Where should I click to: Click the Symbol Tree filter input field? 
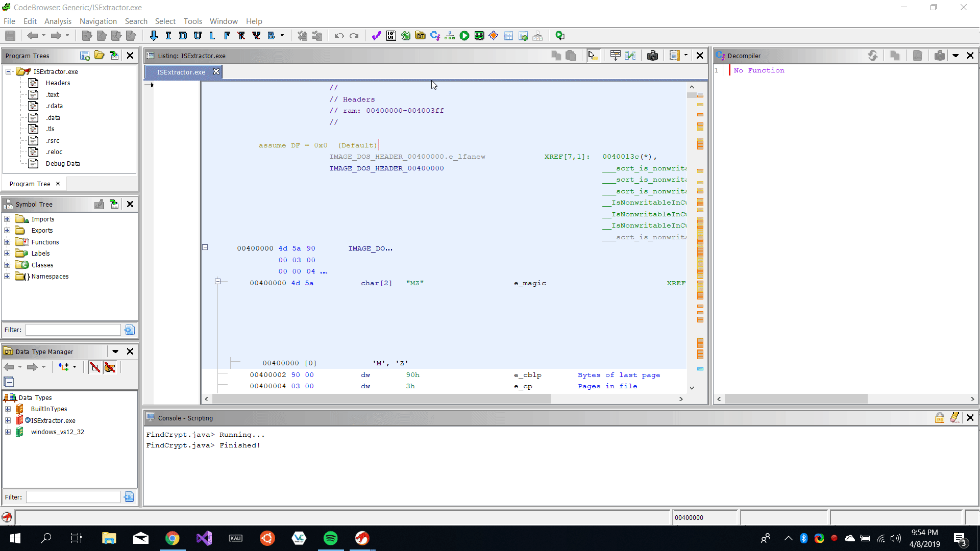pyautogui.click(x=73, y=330)
